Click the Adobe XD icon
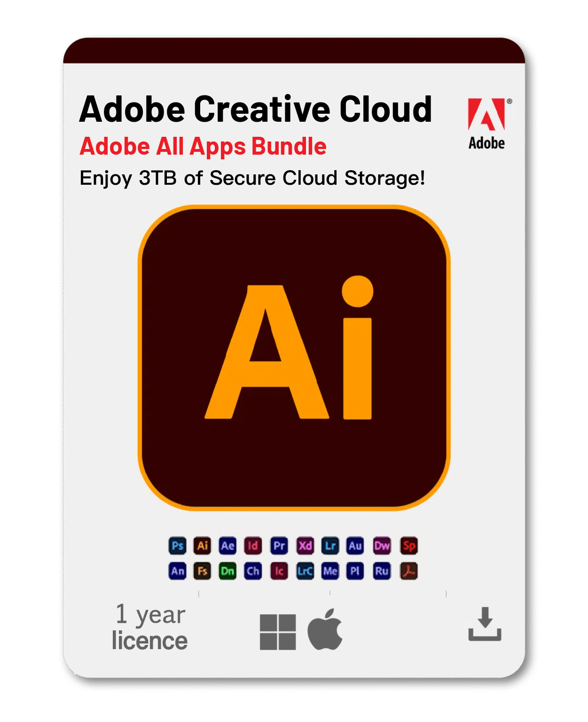The width and height of the screenshot is (588, 722). tap(305, 546)
